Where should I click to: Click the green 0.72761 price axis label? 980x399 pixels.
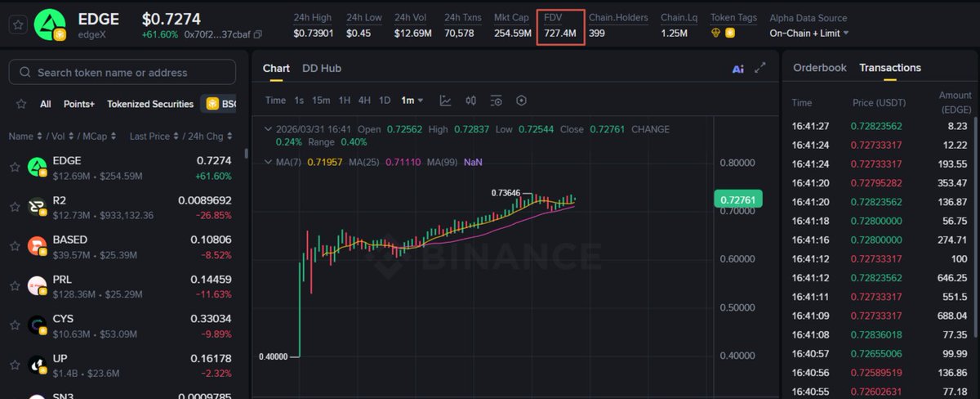tap(737, 199)
